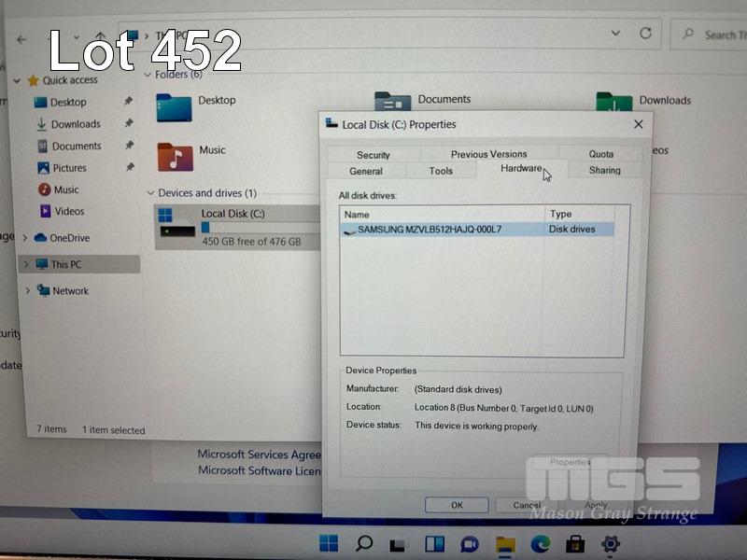The image size is (747, 560).
Task: Open the Desktop folder icon
Action: 174,107
